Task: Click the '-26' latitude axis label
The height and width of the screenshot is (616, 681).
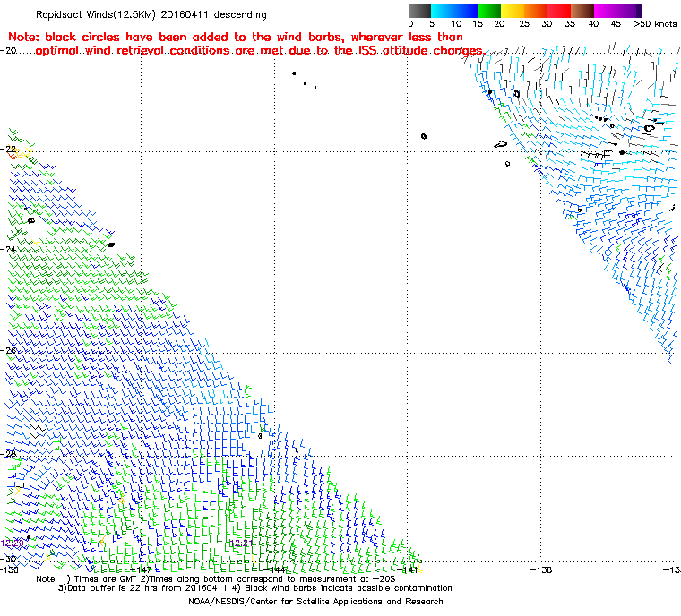Action: (9, 350)
